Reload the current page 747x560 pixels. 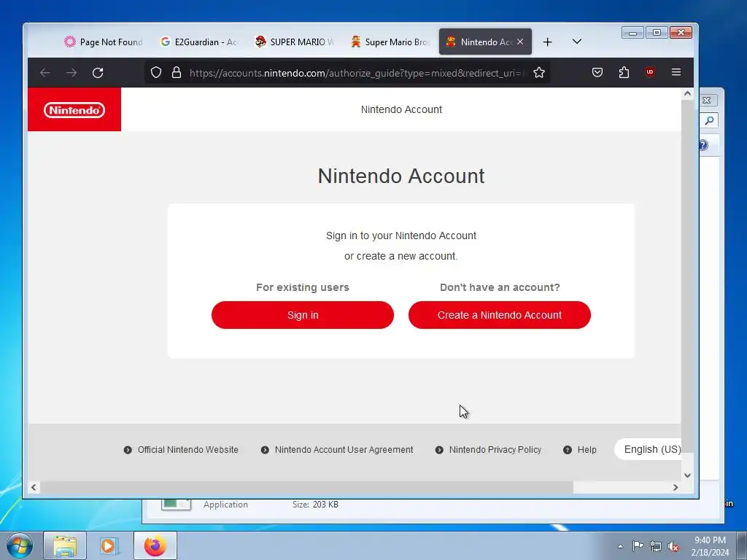coord(98,73)
